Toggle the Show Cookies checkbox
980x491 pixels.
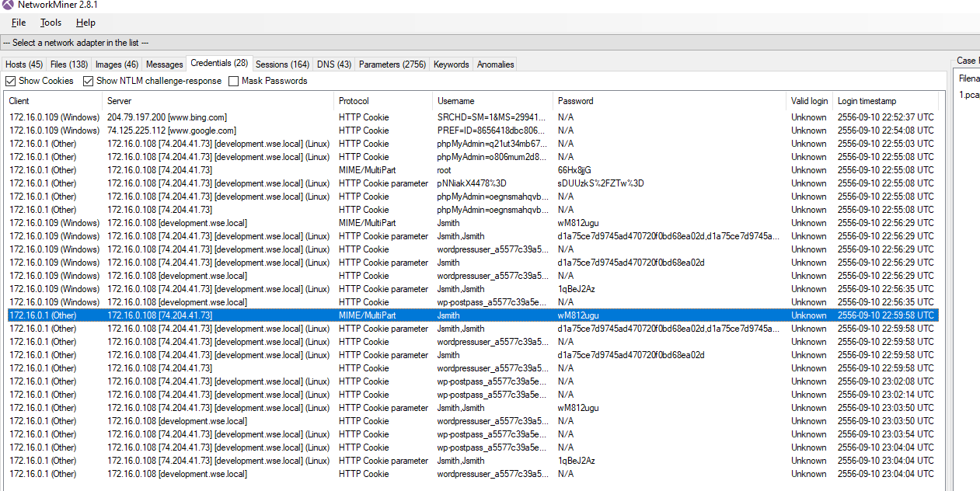[11, 81]
